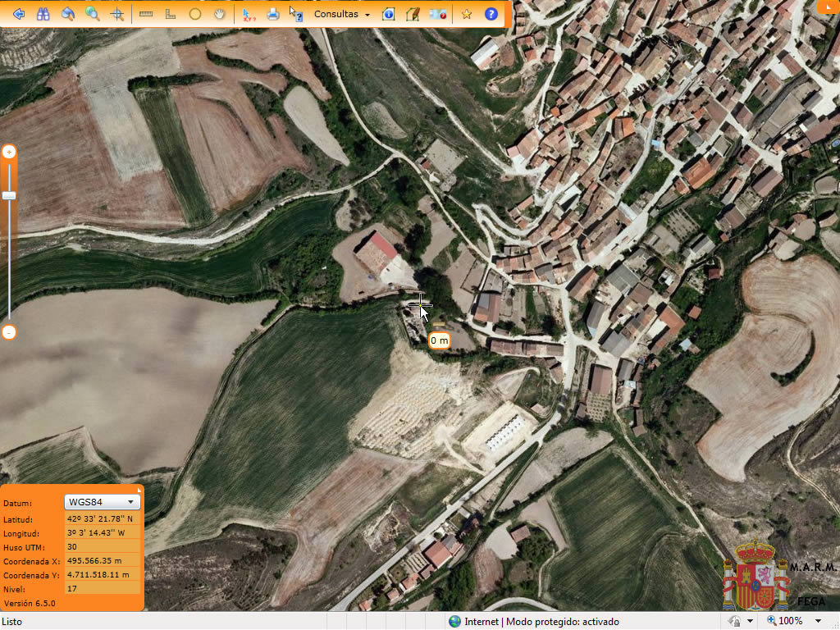Select the ruler distance measurement tool
The width and height of the screenshot is (840, 630).
pos(146,14)
